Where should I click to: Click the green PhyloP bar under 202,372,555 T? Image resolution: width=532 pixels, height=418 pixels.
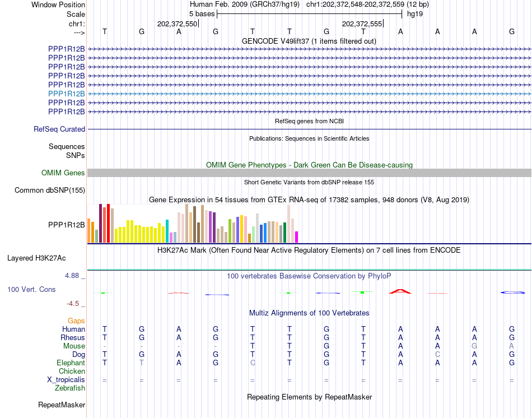click(362, 292)
